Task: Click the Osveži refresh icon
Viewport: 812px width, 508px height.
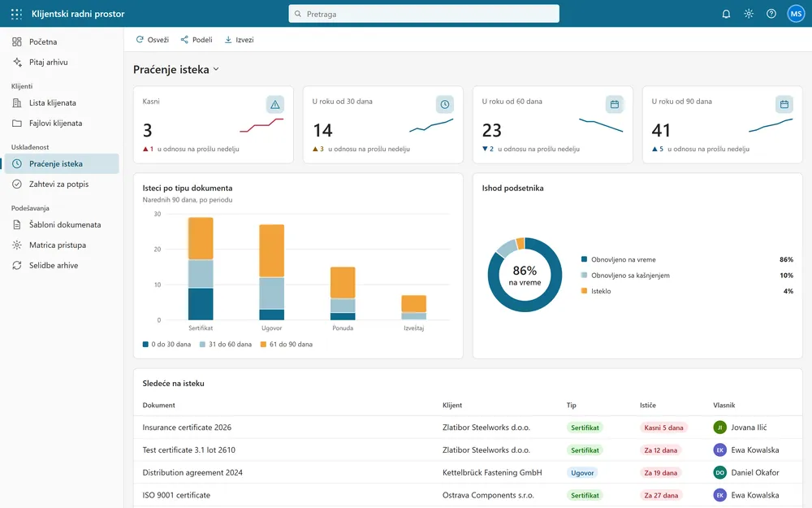Action: coord(140,39)
